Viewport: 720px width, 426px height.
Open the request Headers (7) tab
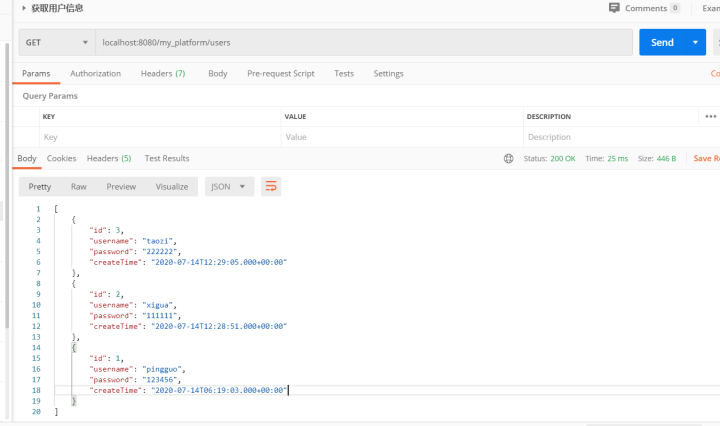pos(163,73)
